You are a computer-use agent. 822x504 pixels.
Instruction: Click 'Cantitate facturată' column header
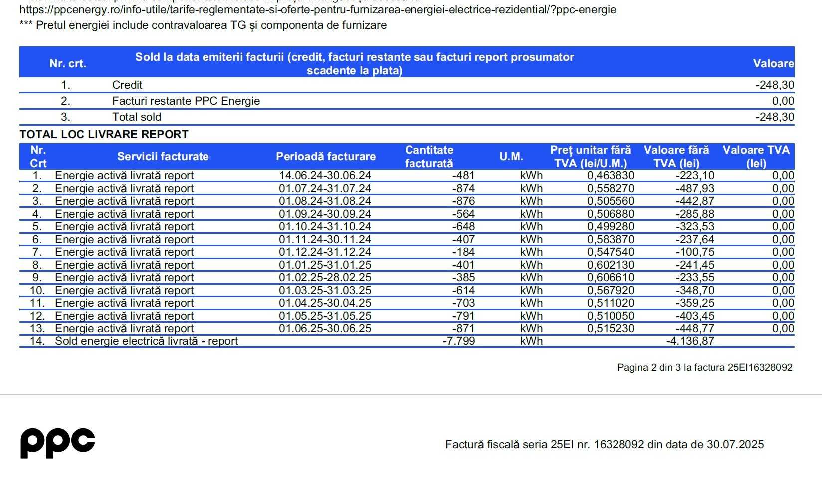[x=429, y=157]
